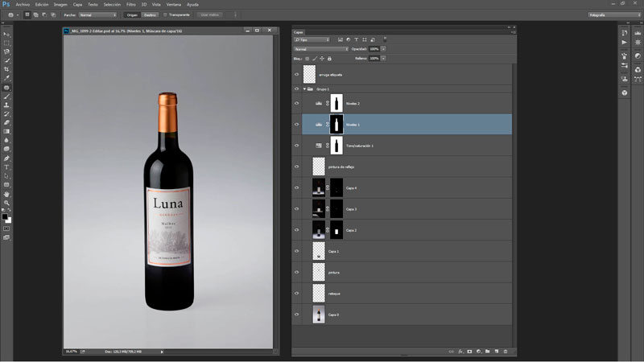Hide the Niveles 1 layer

click(296, 125)
